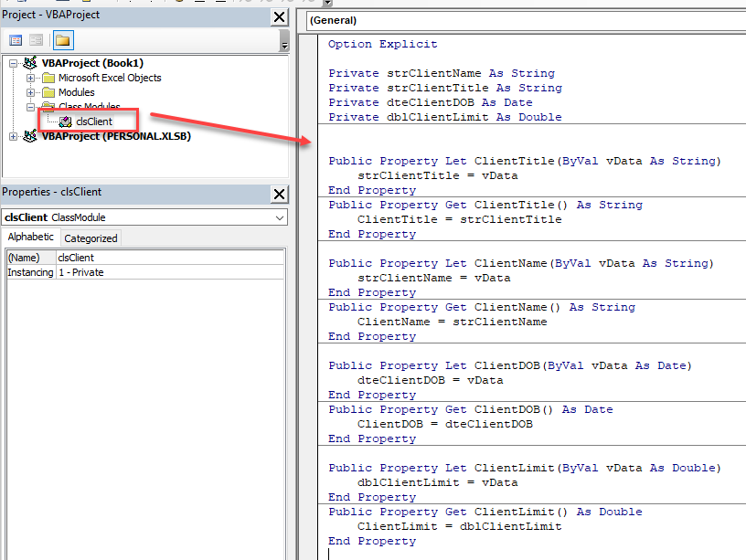The image size is (746, 560).
Task: Open the (General) object combo box
Action: coord(527,20)
